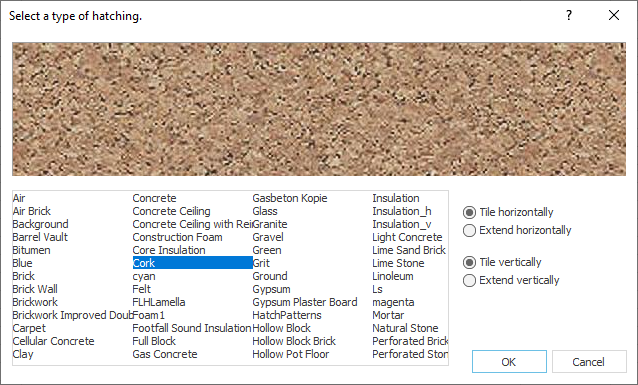Select Glass from the list

point(265,211)
